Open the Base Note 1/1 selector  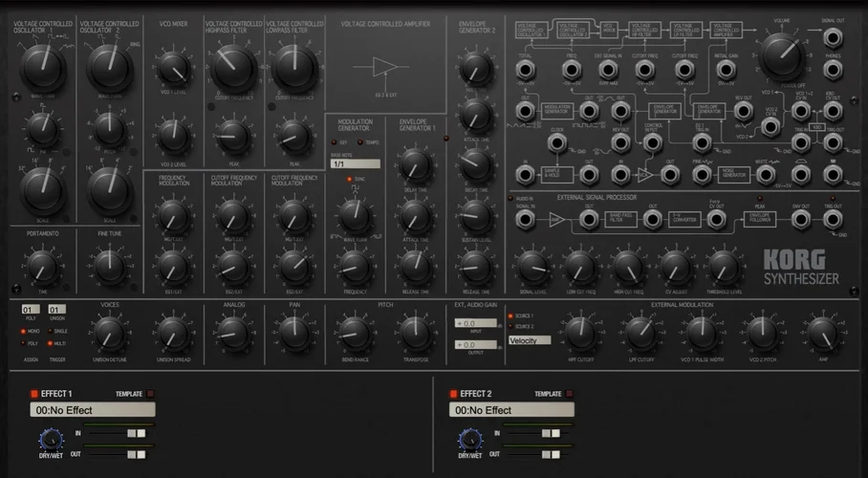click(355, 163)
